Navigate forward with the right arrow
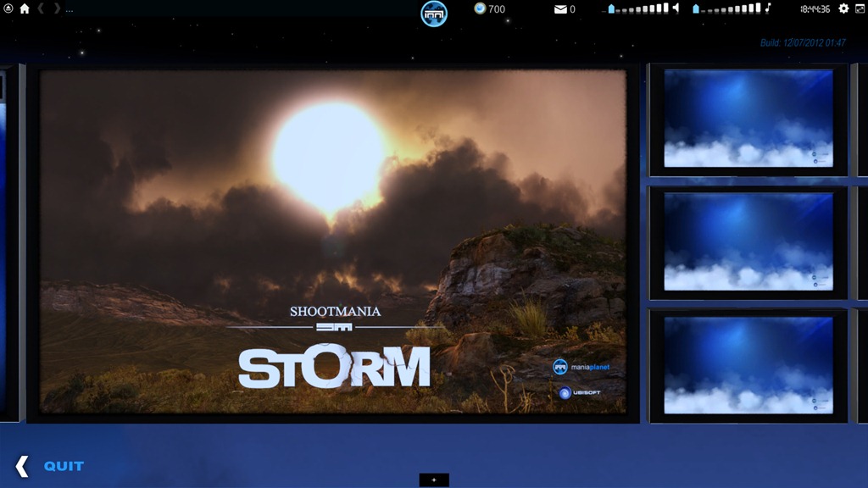The width and height of the screenshot is (868, 488). pos(57,8)
